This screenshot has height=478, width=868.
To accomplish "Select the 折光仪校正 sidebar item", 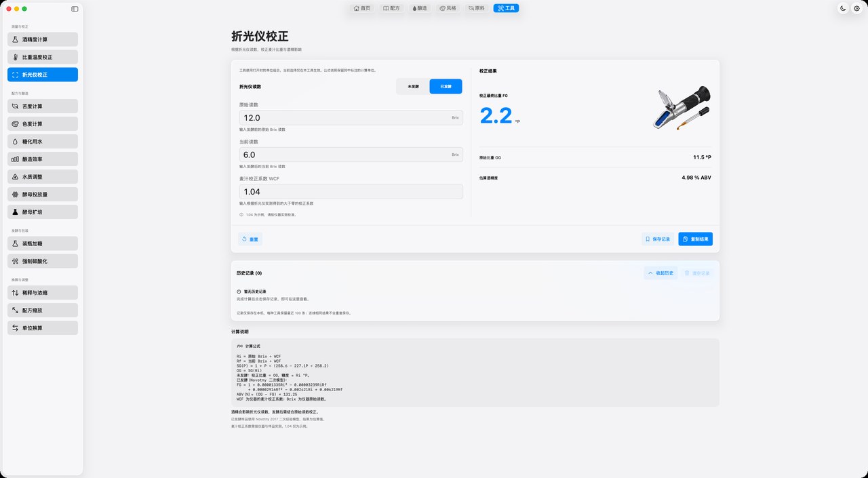I will click(43, 75).
